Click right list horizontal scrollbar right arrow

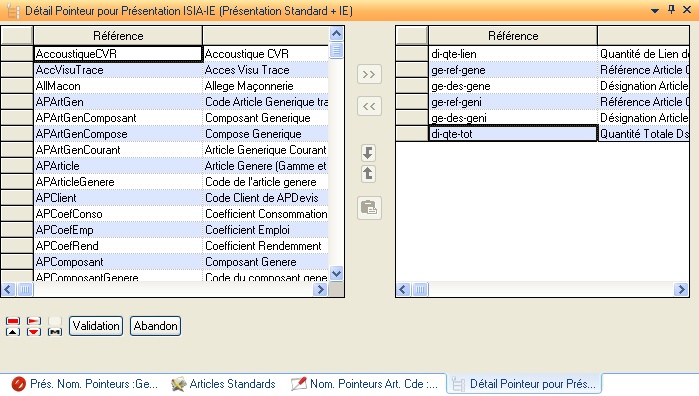681,289
